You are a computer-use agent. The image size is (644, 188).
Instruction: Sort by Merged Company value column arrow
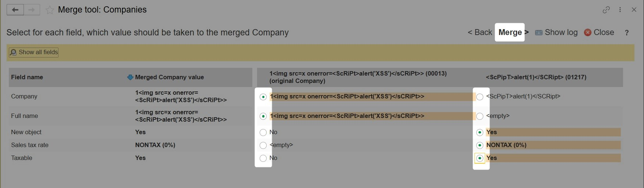click(130, 77)
